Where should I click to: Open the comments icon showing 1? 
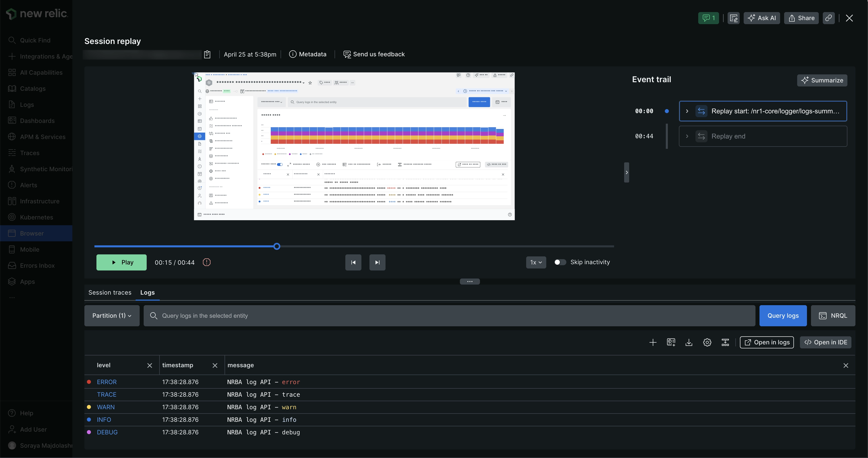point(708,18)
